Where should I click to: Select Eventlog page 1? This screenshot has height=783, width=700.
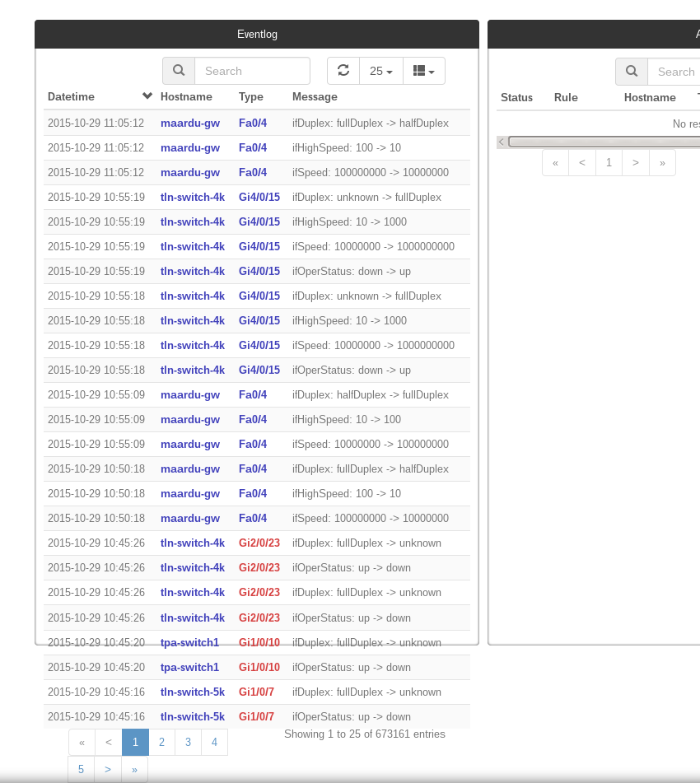pyautogui.click(x=135, y=743)
